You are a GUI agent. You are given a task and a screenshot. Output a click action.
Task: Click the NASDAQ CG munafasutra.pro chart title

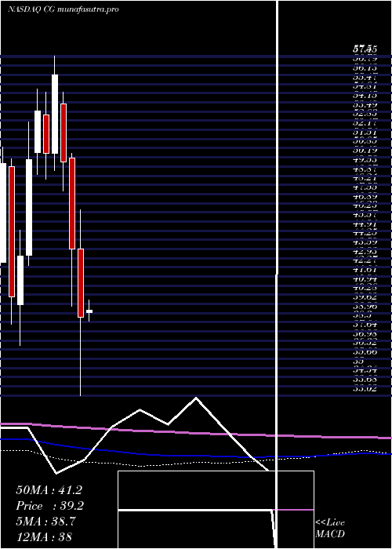pos(63,9)
